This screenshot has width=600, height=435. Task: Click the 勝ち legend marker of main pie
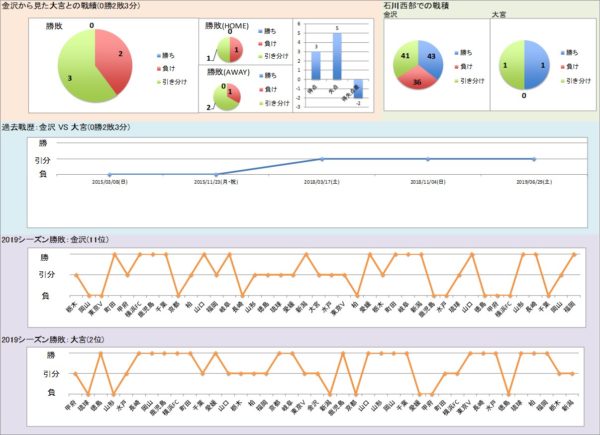162,54
